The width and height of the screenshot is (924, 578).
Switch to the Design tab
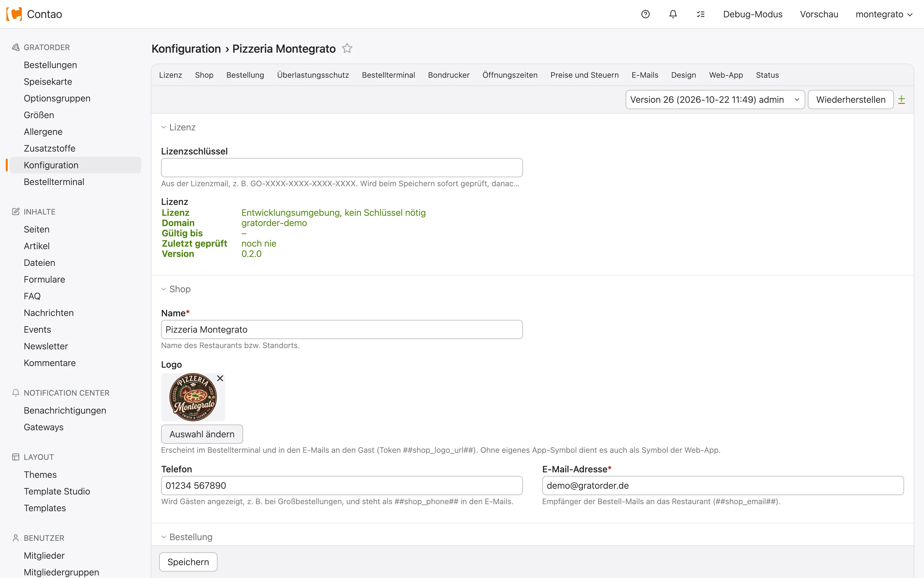pyautogui.click(x=683, y=75)
